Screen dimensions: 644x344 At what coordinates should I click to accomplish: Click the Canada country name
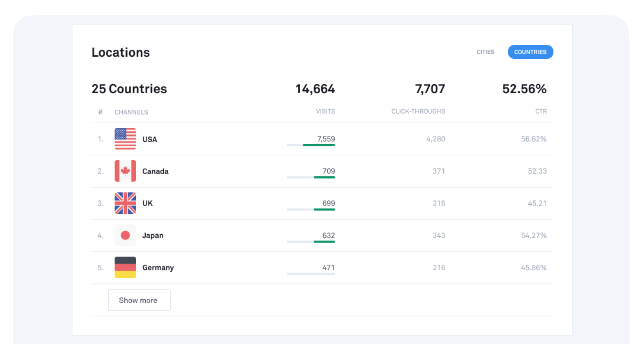(156, 171)
